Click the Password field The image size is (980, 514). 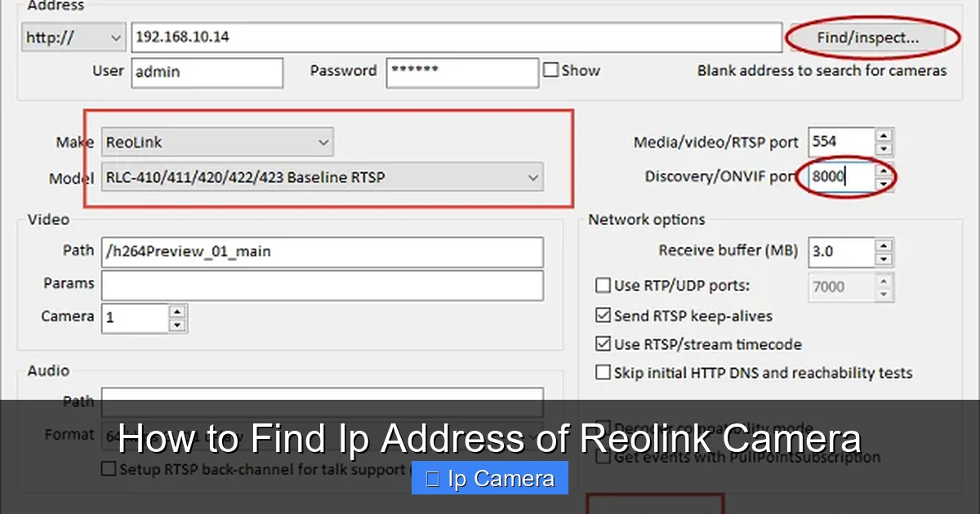(462, 72)
